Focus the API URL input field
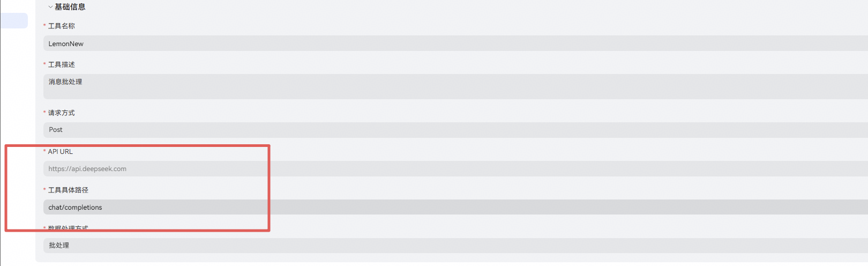The image size is (868, 266). coord(455,168)
